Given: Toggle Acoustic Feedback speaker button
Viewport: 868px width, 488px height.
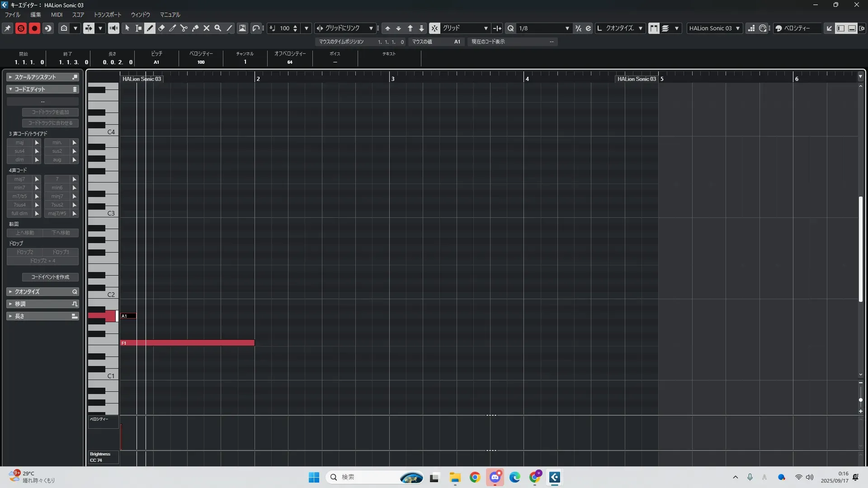Looking at the screenshot, I should coord(113,28).
